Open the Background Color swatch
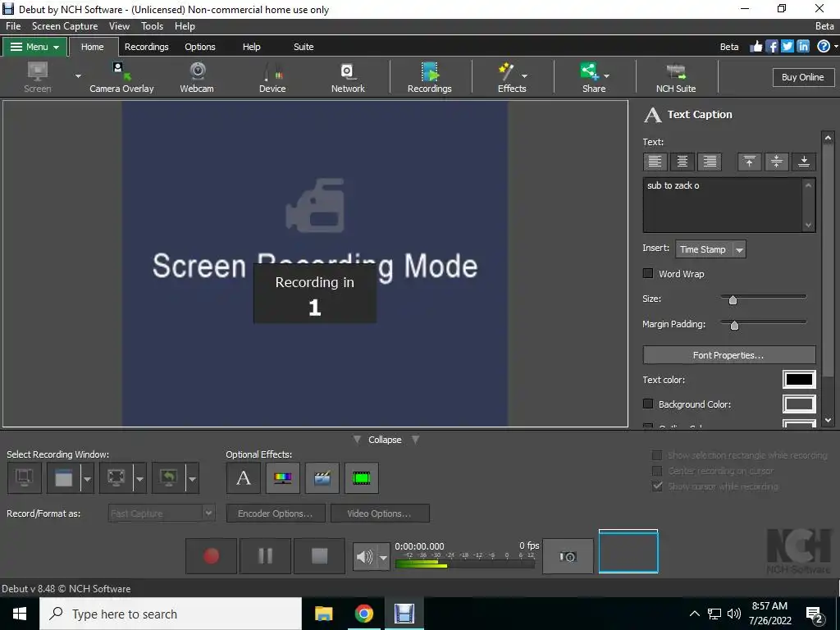The image size is (840, 630). point(799,404)
